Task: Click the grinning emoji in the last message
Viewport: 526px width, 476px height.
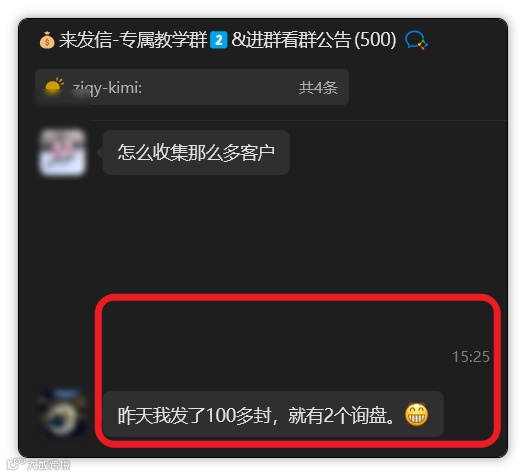Action: (x=417, y=414)
